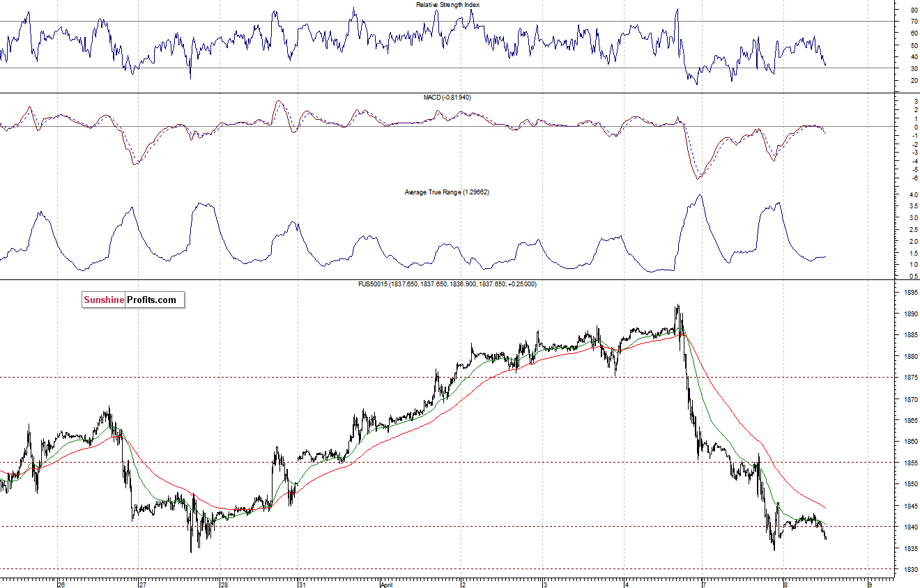Click the 80 label on the RSI axis

[914, 10]
